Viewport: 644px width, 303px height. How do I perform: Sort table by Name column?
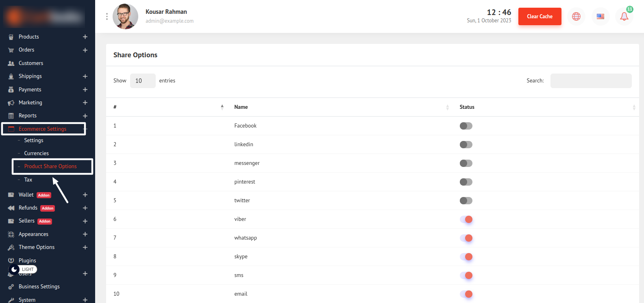(x=241, y=107)
